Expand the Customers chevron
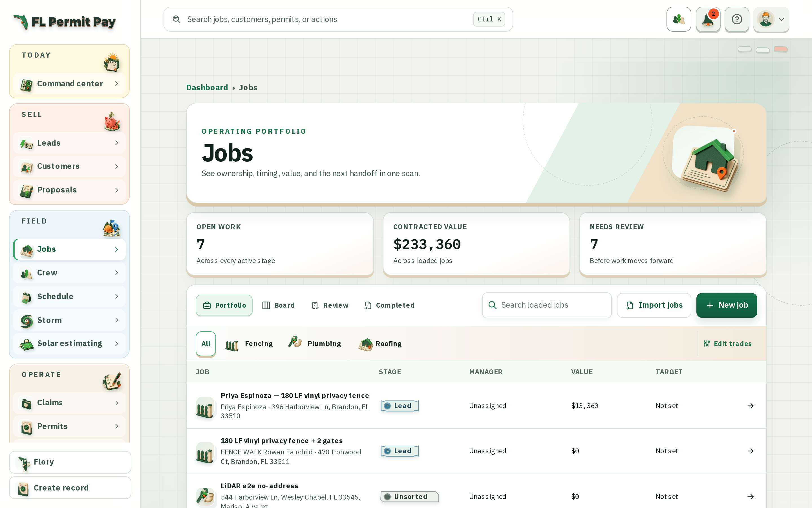Screen dimensions: 812x508 pos(116,167)
